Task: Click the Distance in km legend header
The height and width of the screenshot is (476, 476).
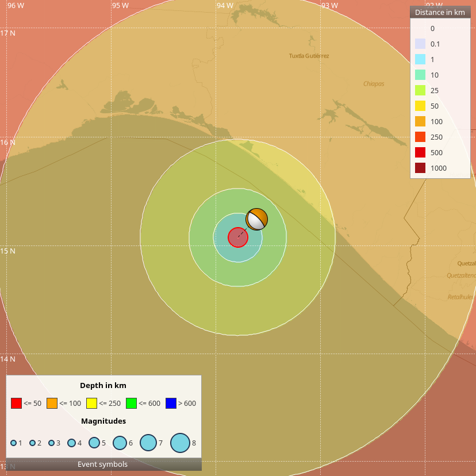Action: pos(440,12)
